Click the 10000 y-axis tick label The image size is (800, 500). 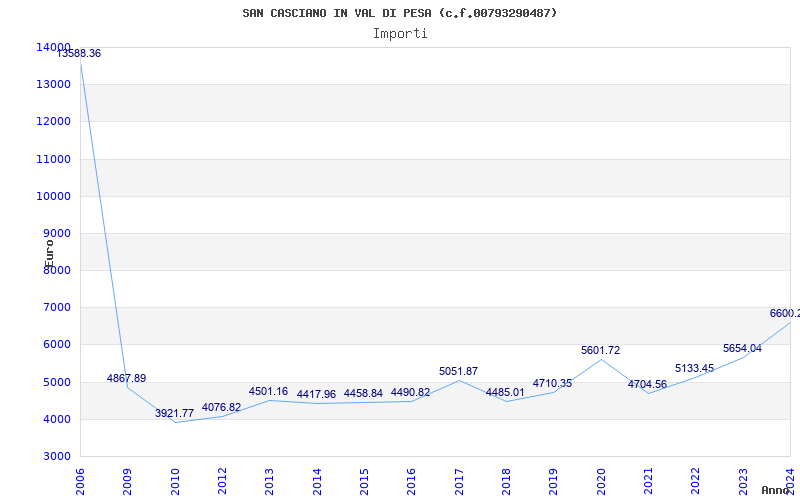[54, 196]
